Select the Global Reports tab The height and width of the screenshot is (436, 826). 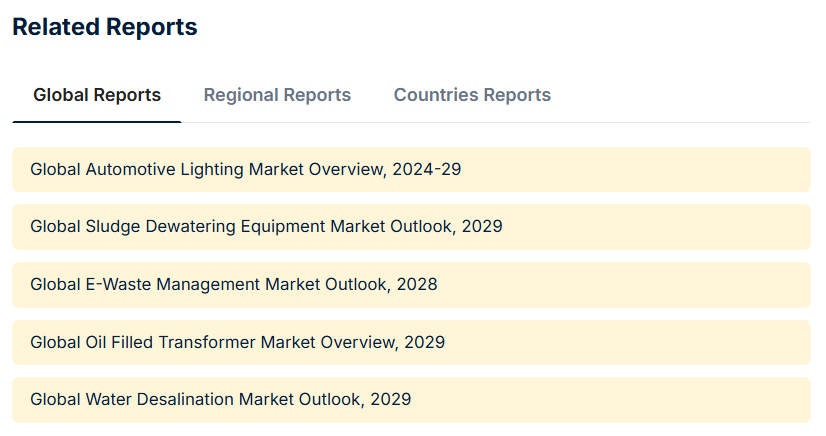point(97,95)
